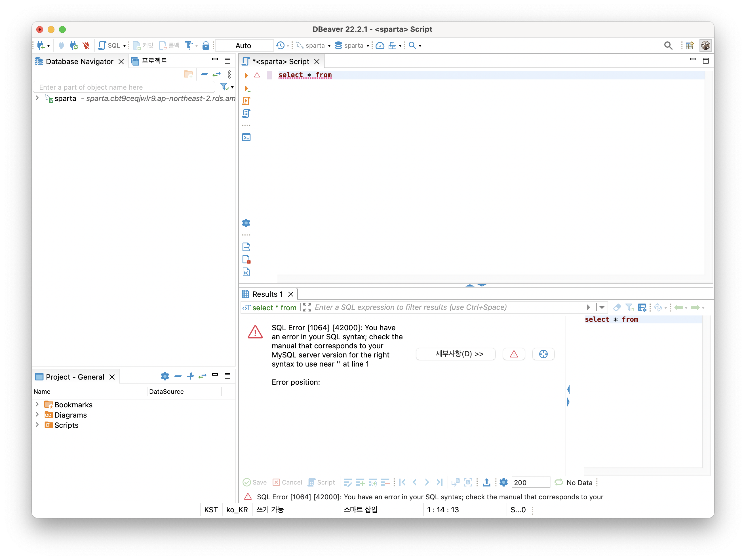Open the blue magnifier search dropdown arrow
The width and height of the screenshot is (746, 560).
(x=420, y=46)
